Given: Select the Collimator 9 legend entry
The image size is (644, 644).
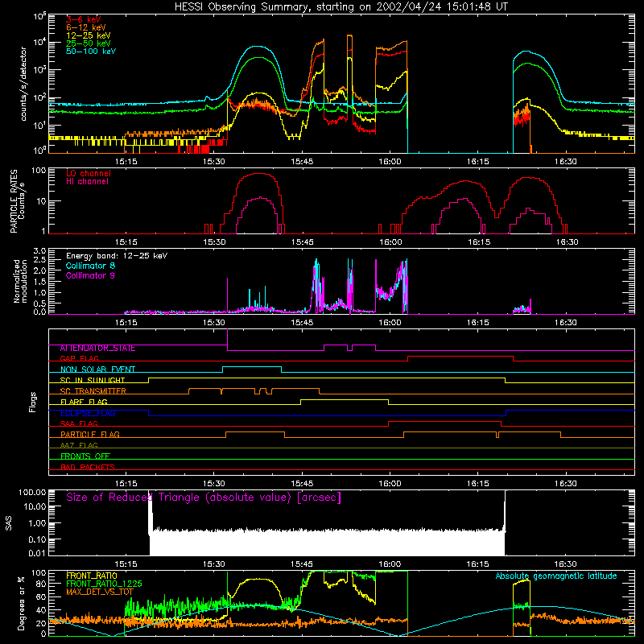Looking at the screenshot, I should (x=90, y=275).
